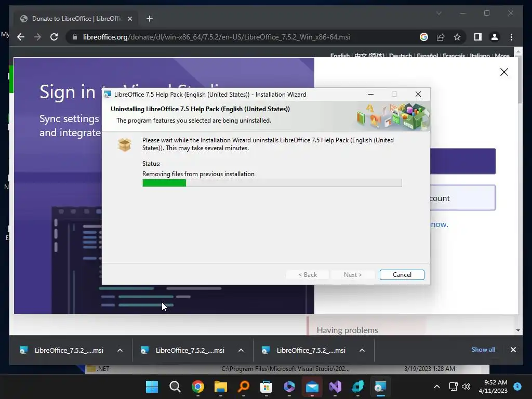
Task: Click the webpage vertical scrollbar thumb
Action: click(520, 80)
